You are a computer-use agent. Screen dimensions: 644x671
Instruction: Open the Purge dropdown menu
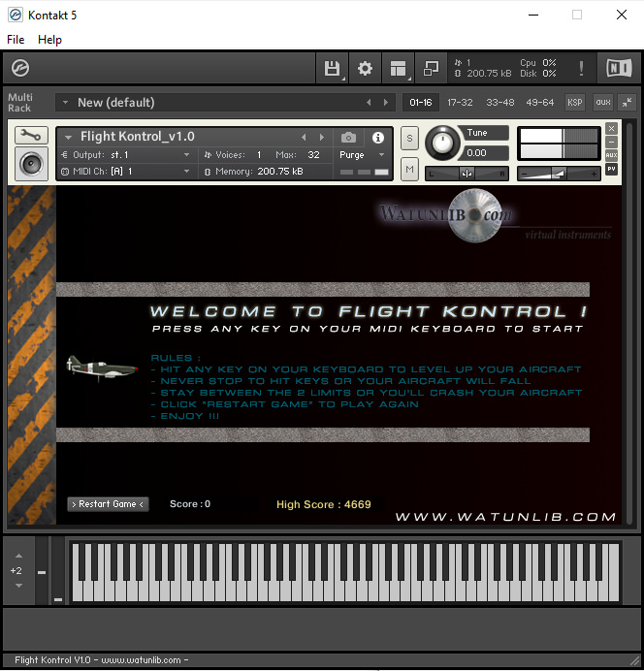(x=363, y=155)
